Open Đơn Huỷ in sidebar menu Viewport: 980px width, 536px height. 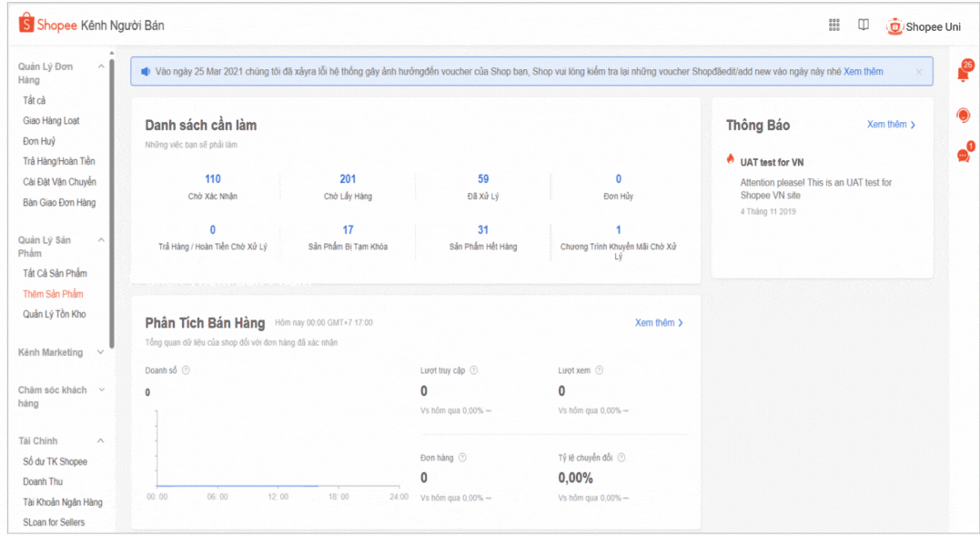click(39, 141)
